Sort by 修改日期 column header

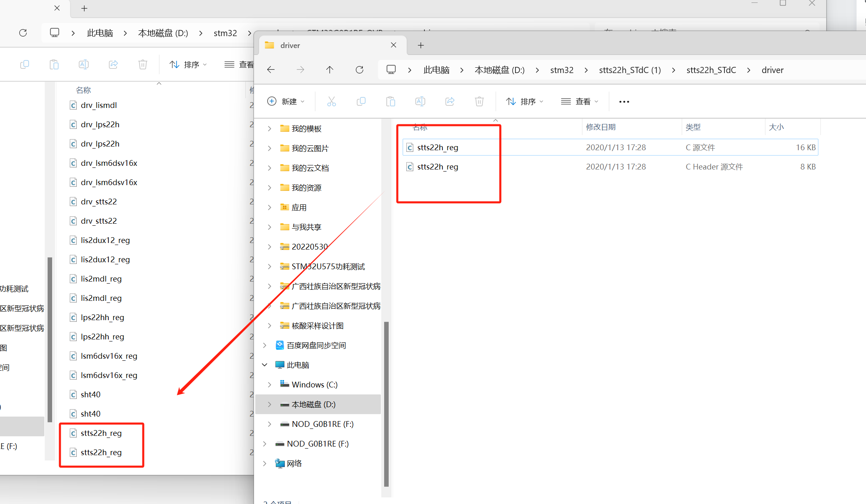(601, 127)
